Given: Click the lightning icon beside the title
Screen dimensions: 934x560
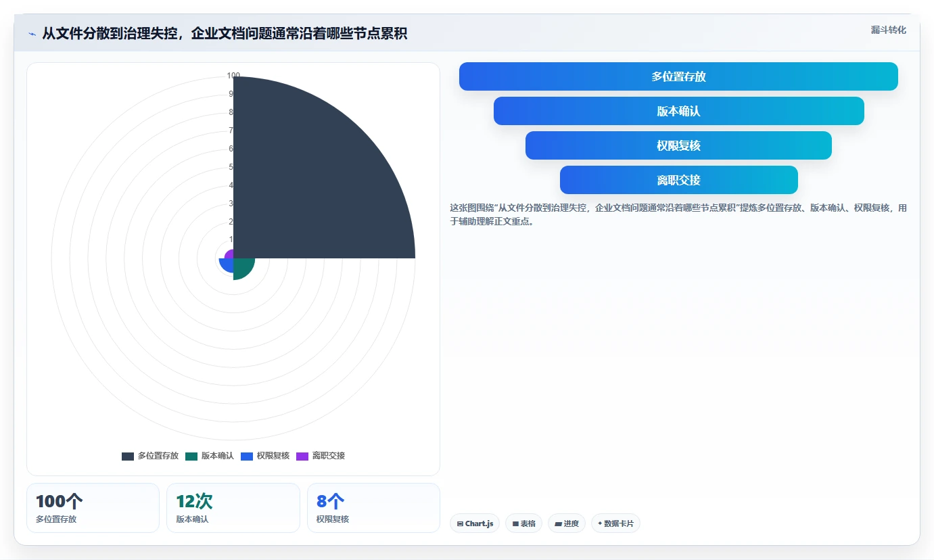Looking at the screenshot, I should 32,34.
